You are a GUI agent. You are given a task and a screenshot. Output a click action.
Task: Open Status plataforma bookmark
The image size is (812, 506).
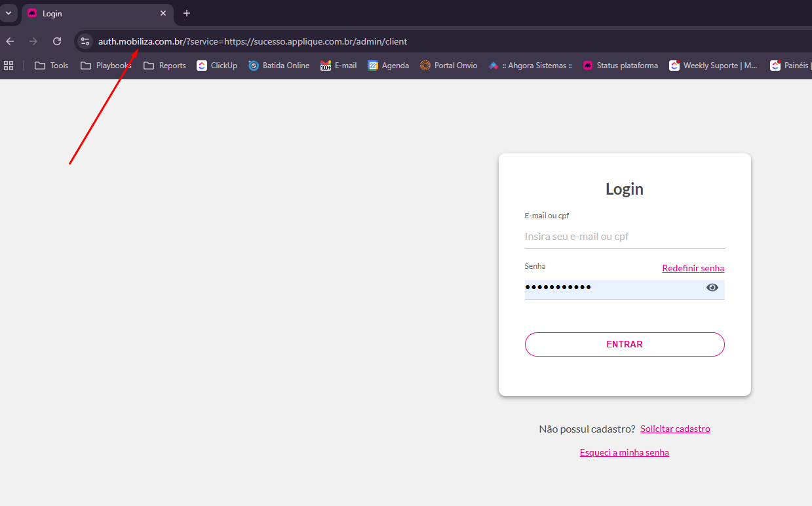coord(620,66)
